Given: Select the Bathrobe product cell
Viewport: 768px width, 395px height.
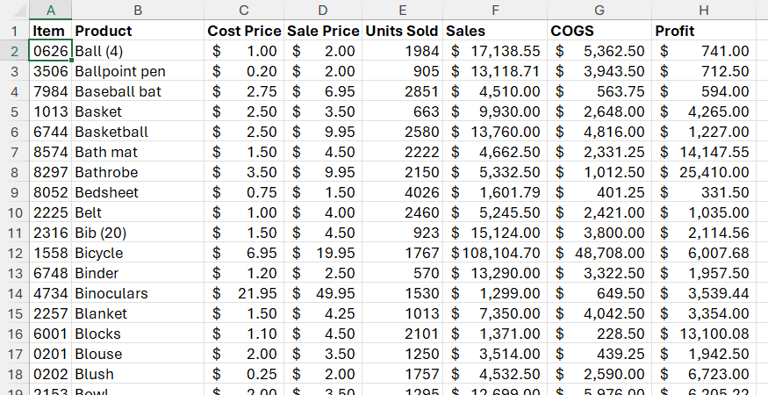Looking at the screenshot, I should 138,172.
